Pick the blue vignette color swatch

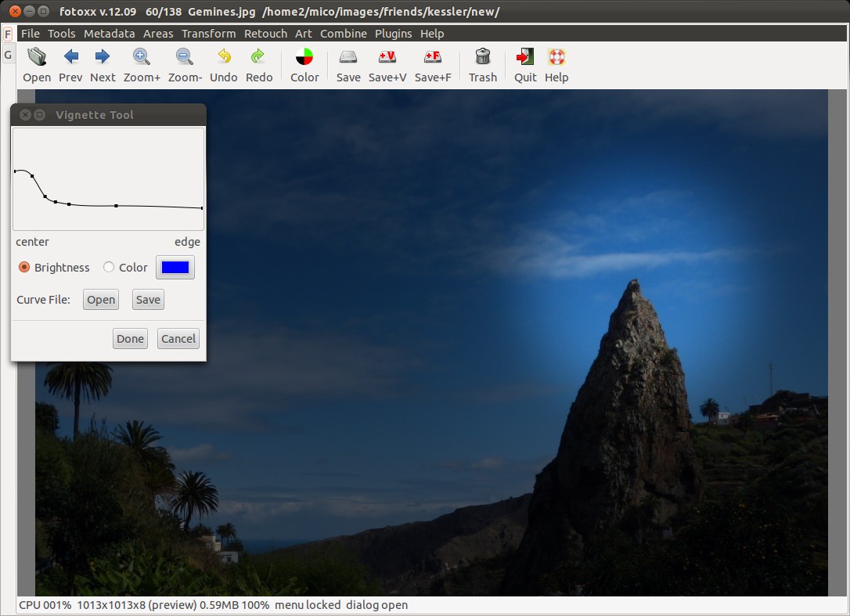click(x=175, y=268)
